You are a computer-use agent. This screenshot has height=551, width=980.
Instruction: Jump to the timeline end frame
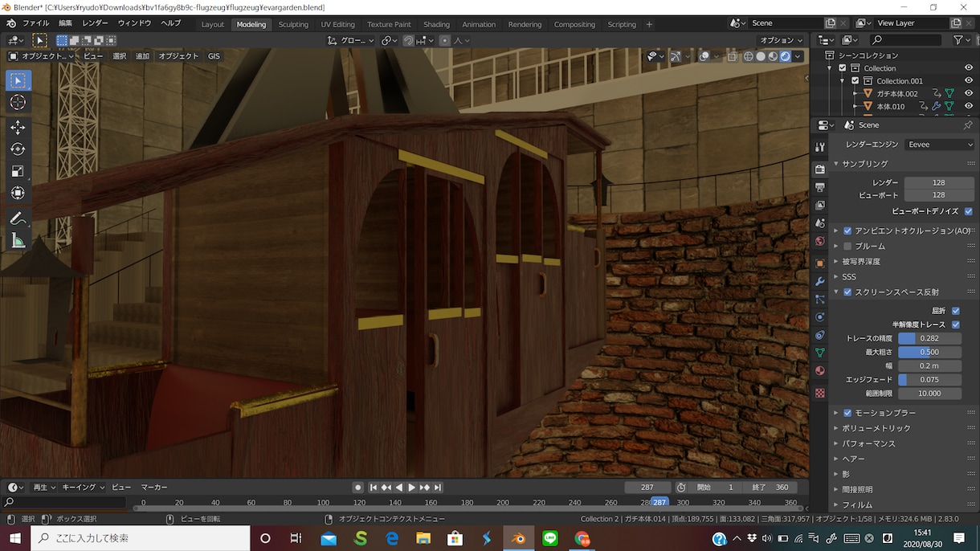pyautogui.click(x=438, y=488)
